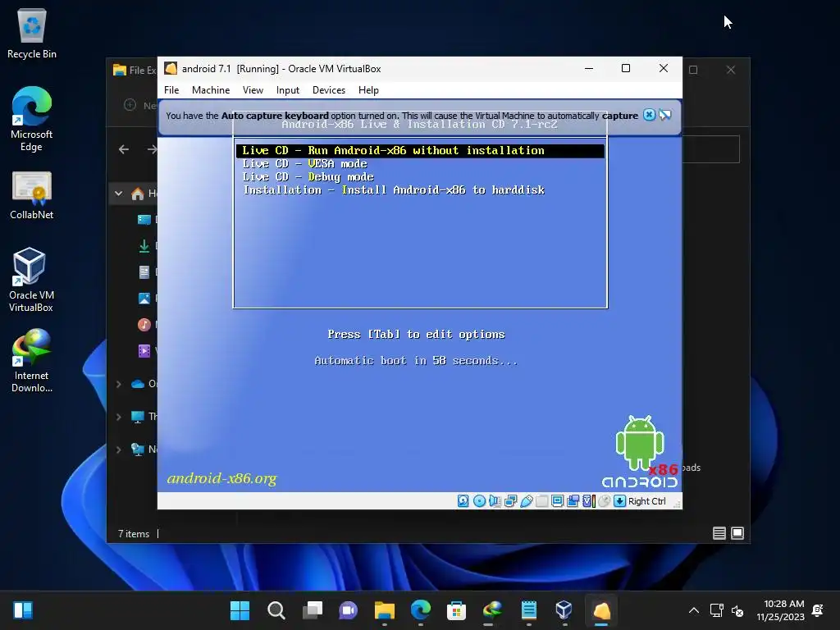The width and height of the screenshot is (840, 630).
Task: Open the hard disk activity indicator in VirtualBox status bar
Action: coord(463,501)
